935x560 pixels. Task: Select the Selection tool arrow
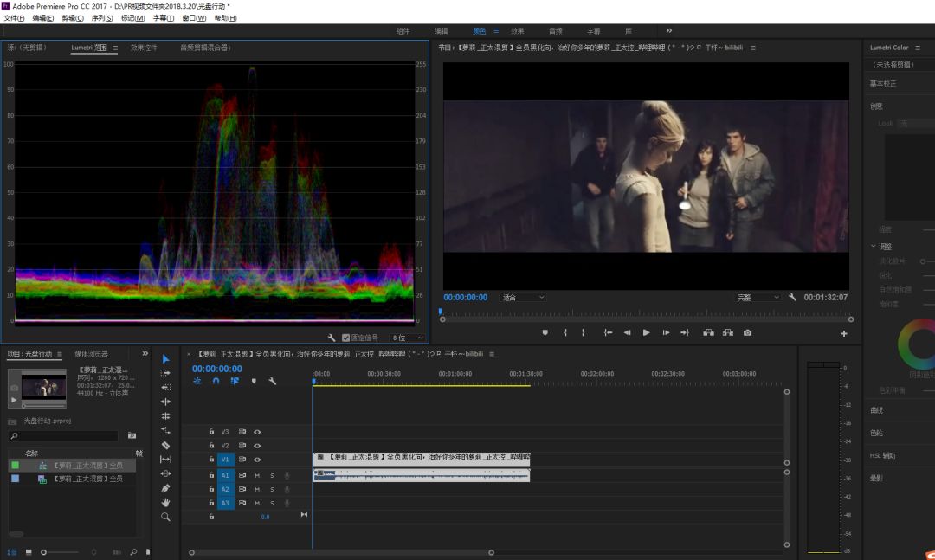tap(165, 359)
